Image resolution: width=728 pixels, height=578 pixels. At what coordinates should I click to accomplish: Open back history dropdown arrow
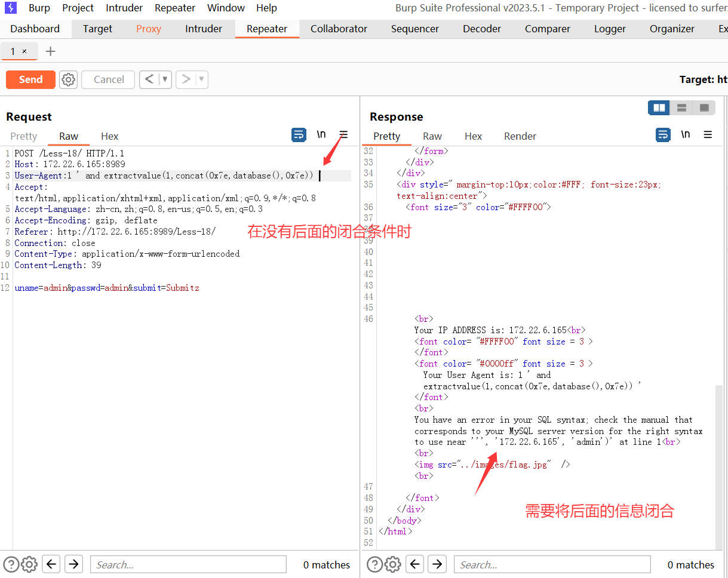coord(165,79)
